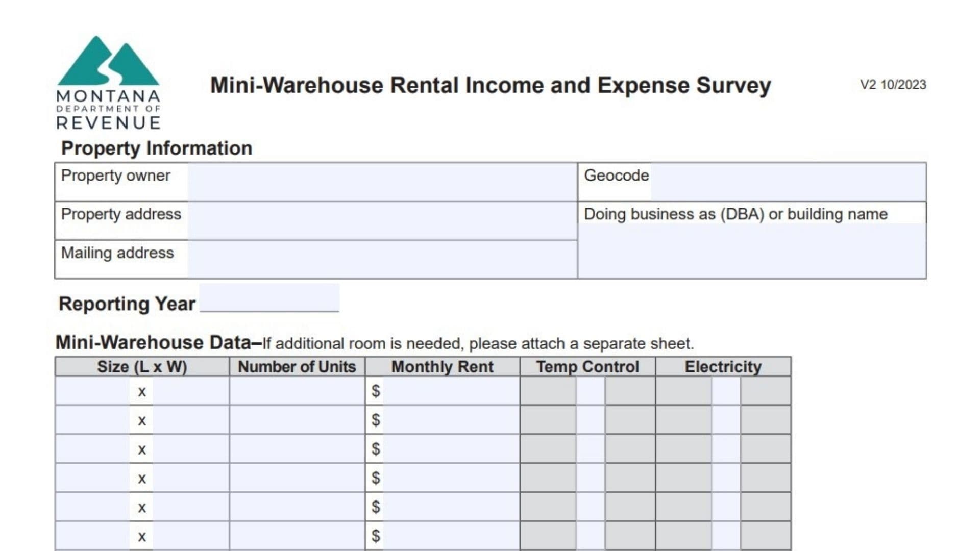Click the third row Number of Units field

[297, 449]
